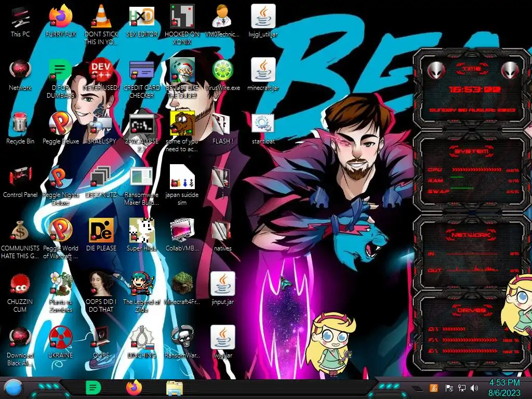Open the Start orb on taskbar
532x399 pixels.
12,388
